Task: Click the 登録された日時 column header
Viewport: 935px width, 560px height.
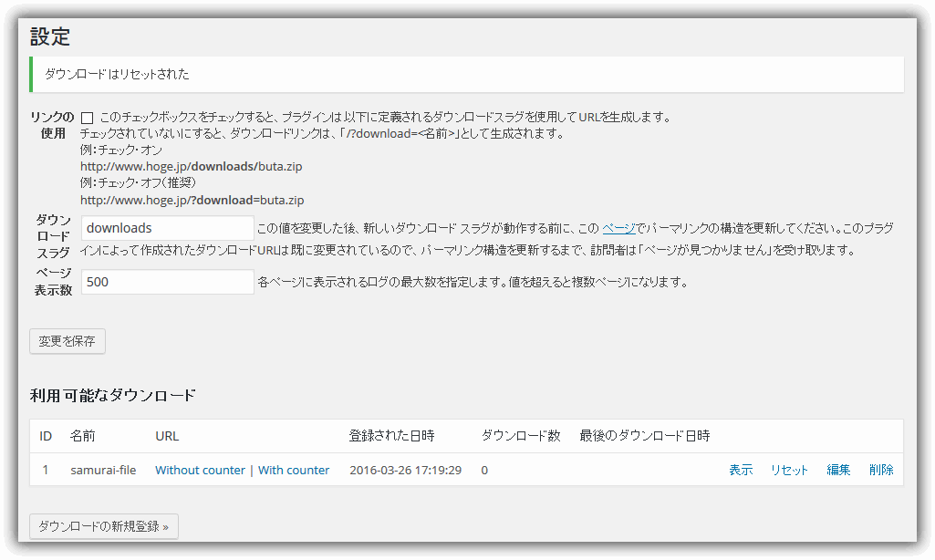Action: (x=392, y=436)
